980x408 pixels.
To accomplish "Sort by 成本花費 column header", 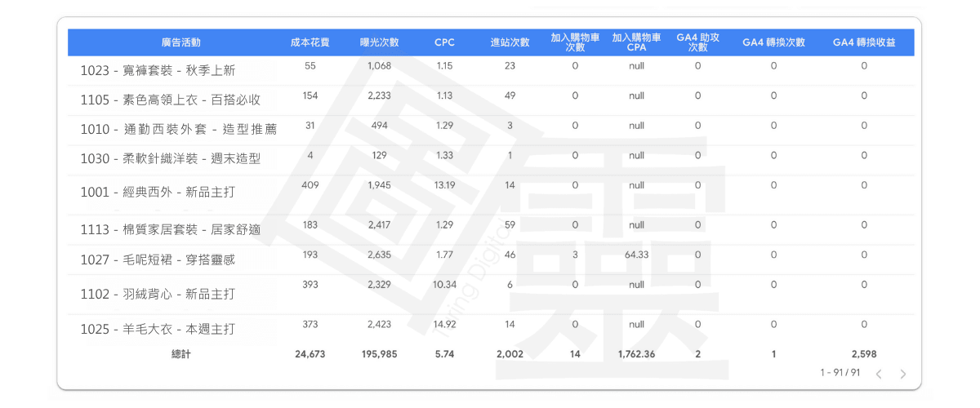I will click(x=310, y=42).
